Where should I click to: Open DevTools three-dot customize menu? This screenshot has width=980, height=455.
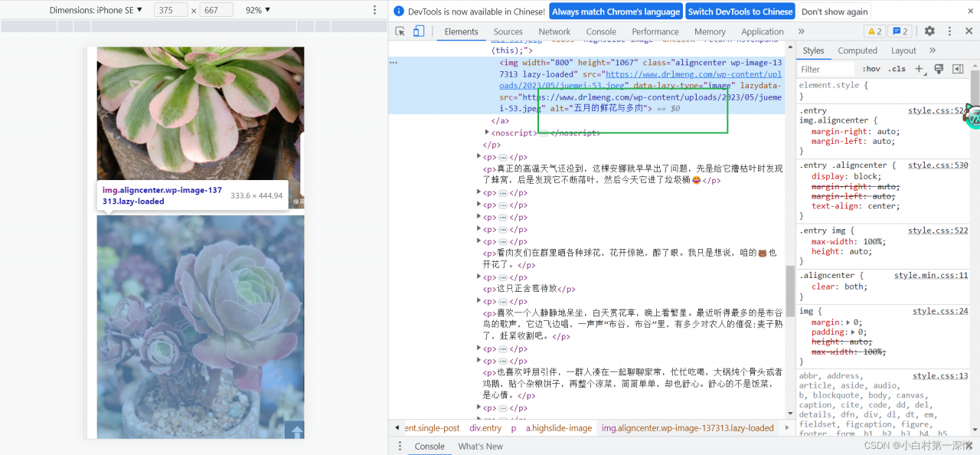point(949,31)
